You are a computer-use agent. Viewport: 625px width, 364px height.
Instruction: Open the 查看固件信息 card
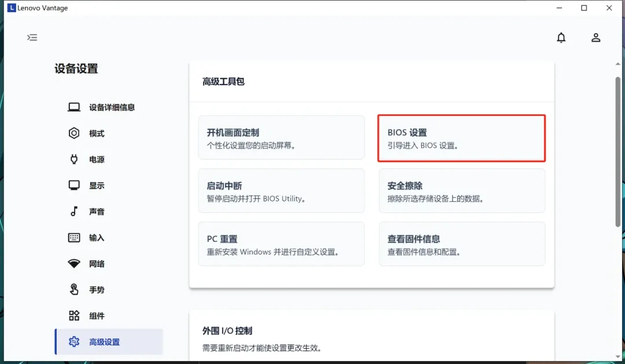tap(462, 244)
